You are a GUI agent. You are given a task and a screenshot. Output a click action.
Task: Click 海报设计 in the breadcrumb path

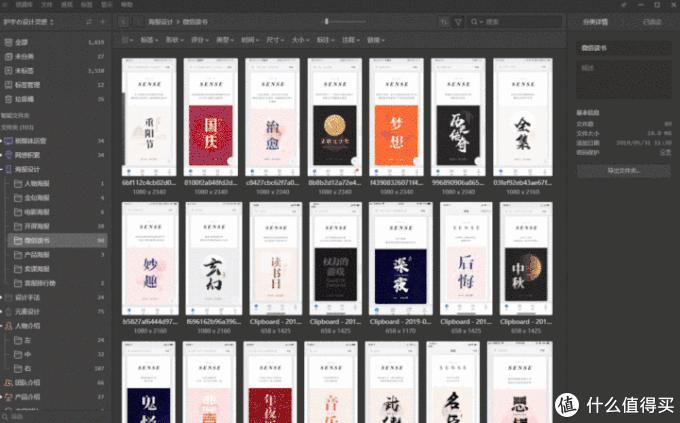click(x=160, y=22)
